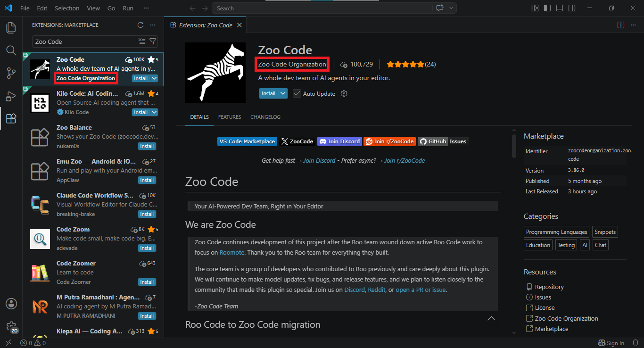Open Install dropdown arrow for Kilo Code

(x=154, y=112)
